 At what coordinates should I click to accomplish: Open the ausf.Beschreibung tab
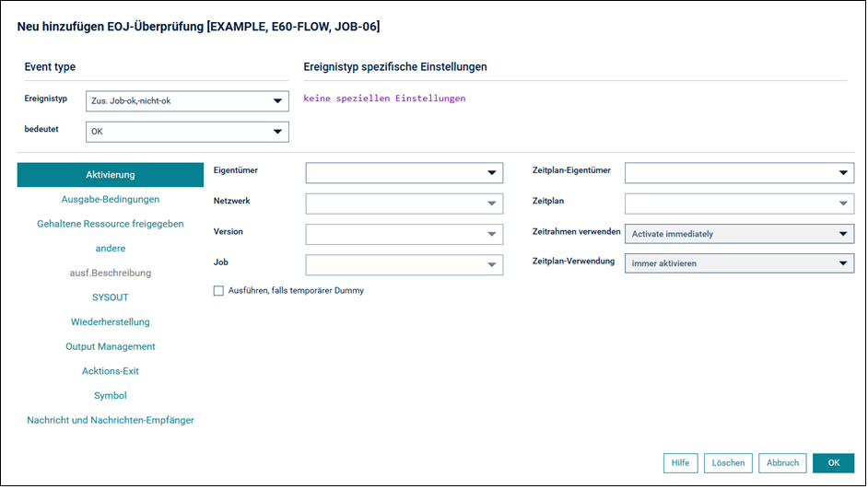pyautogui.click(x=111, y=273)
